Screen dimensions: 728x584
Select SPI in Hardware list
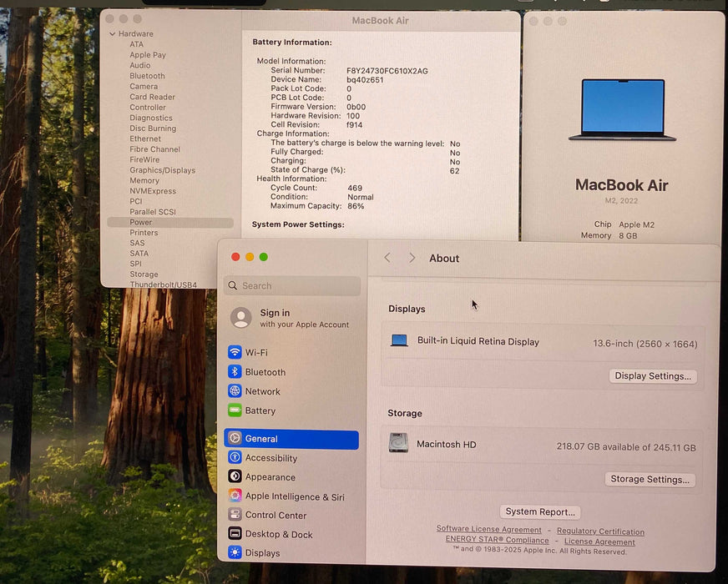coord(135,264)
